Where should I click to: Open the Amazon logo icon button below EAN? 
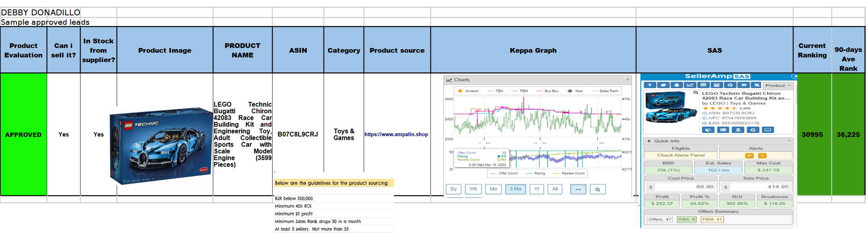738,130
